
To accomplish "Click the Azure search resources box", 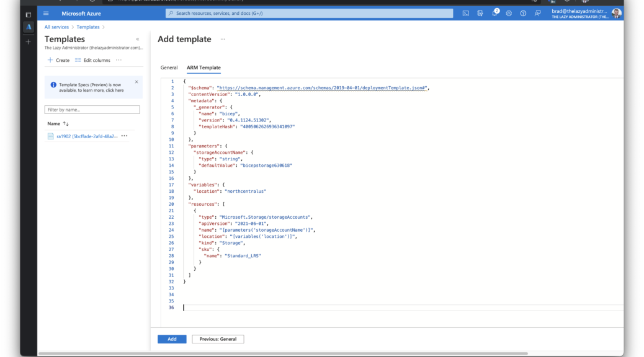I will 309,14.
